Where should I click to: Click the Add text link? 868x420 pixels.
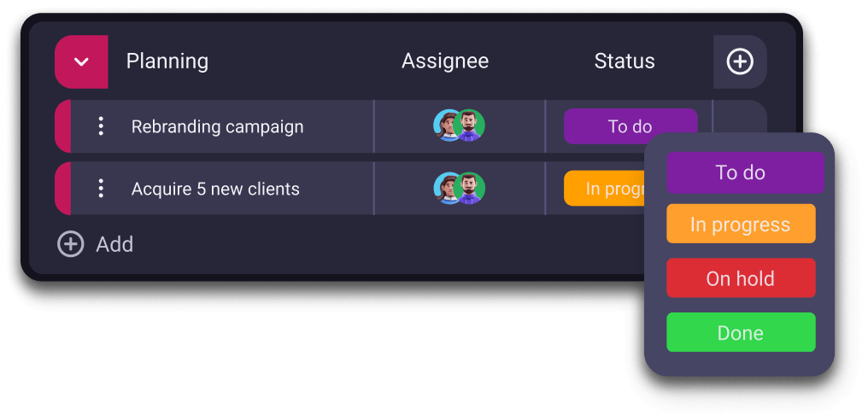pos(114,244)
